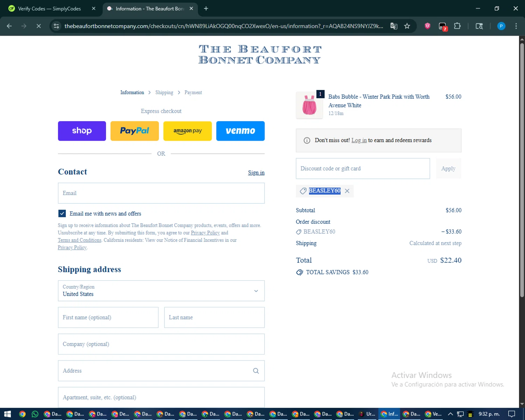This screenshot has width=525, height=420.
Task: Pay with Amazon Pay express checkout
Action: pos(188,131)
